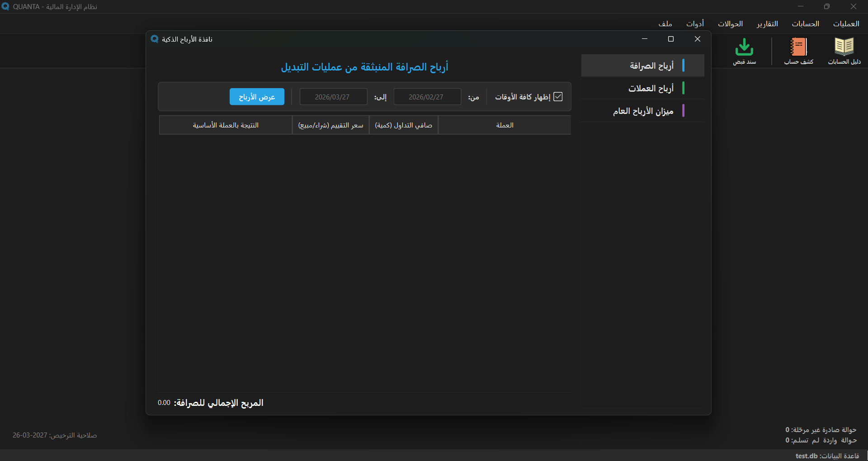Click the إلى date field 2026/03/27
This screenshot has width=868, height=461.
pyautogui.click(x=333, y=97)
